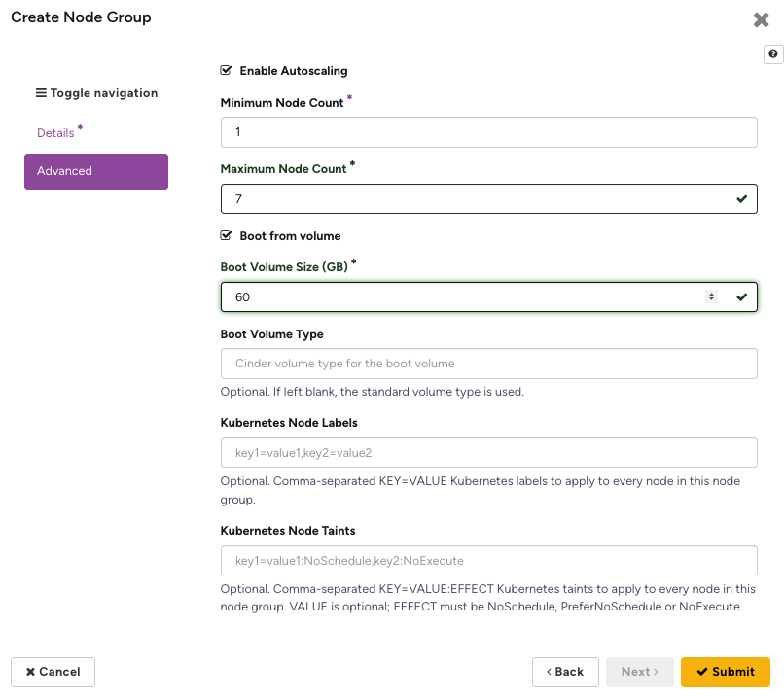Screen dimensions: 784x697
Task: Click the Boot Volume Type input
Action: pos(488,364)
